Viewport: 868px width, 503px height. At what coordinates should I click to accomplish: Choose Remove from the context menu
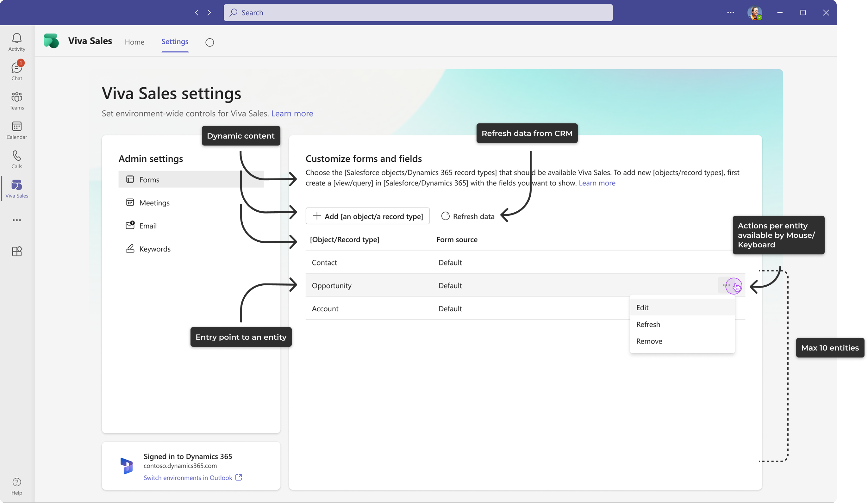[x=682, y=341]
